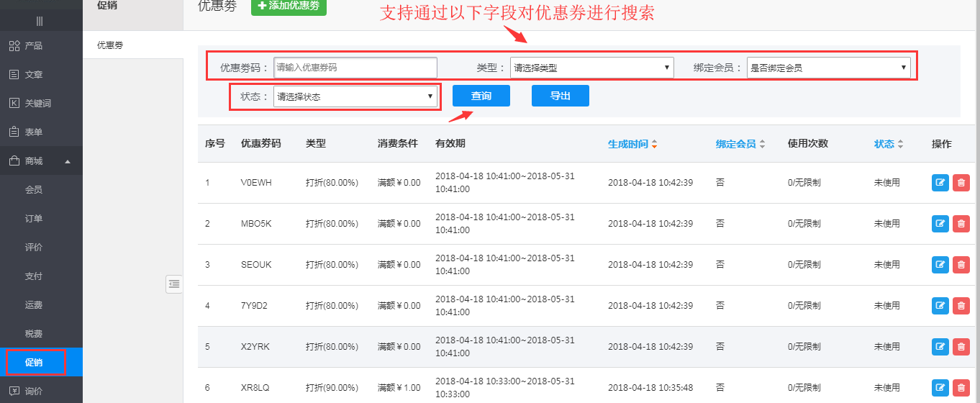Collapse the 商城 sidebar menu

(41, 161)
